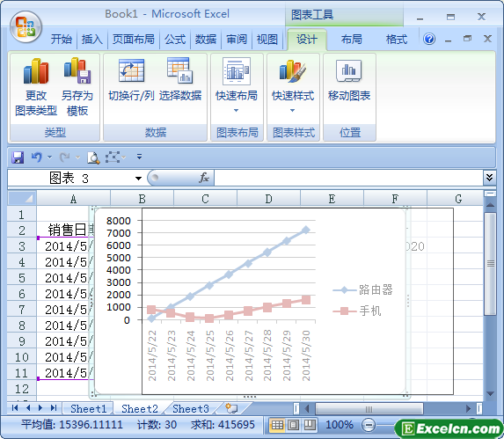
Task: Click in the formula bar input
Action: (x=348, y=178)
